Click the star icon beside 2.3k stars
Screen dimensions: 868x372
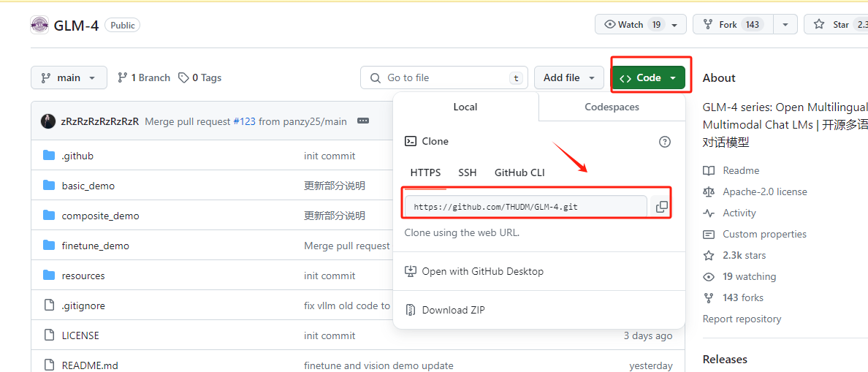click(x=709, y=255)
